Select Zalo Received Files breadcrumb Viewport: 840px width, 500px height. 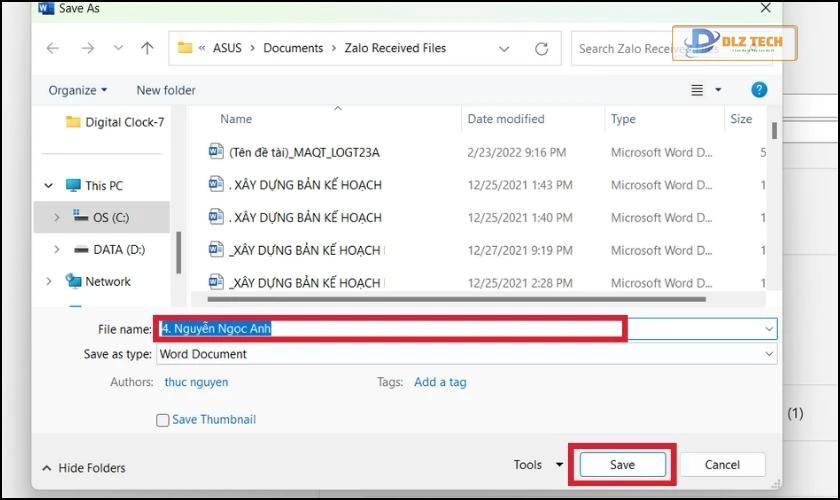395,48
